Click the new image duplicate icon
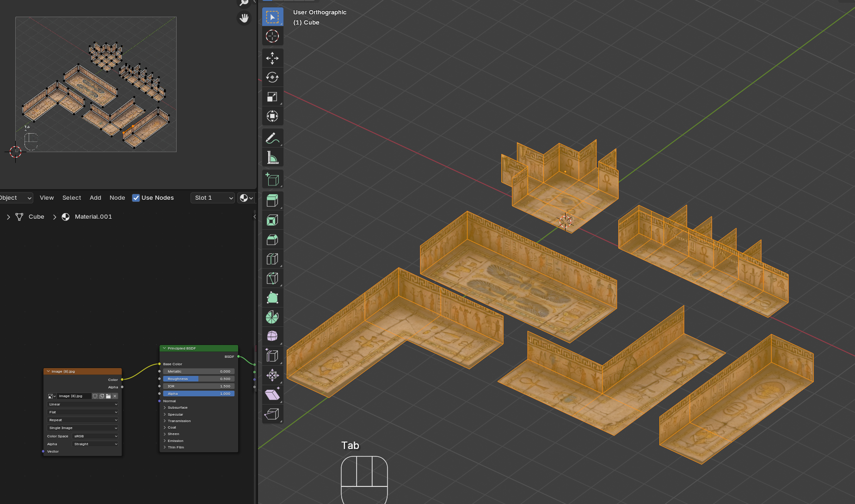Screen dimensions: 855x504 [102, 396]
